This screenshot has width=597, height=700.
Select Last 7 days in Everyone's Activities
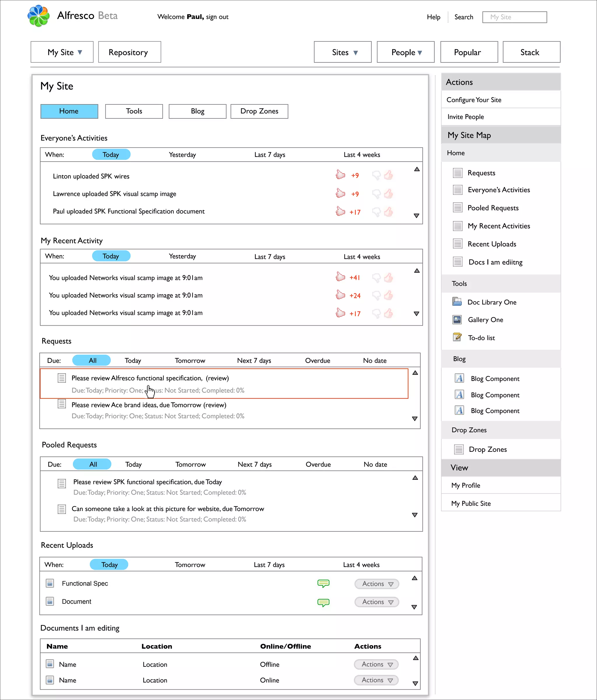click(270, 155)
